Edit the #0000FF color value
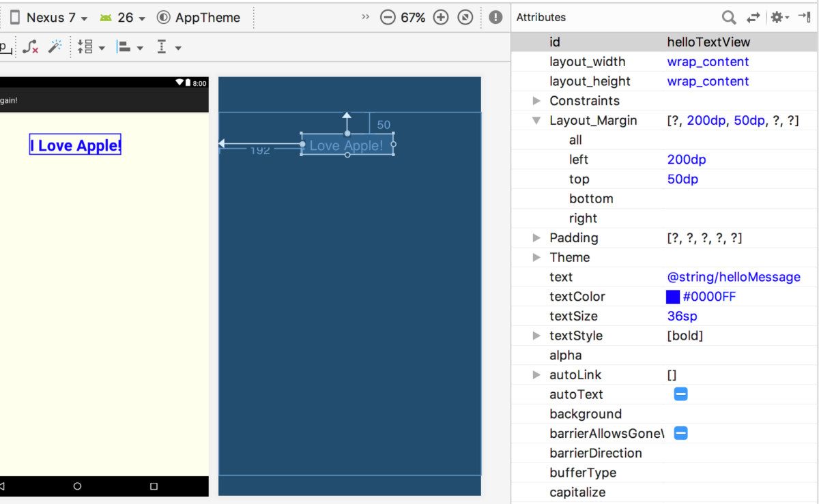 click(709, 297)
